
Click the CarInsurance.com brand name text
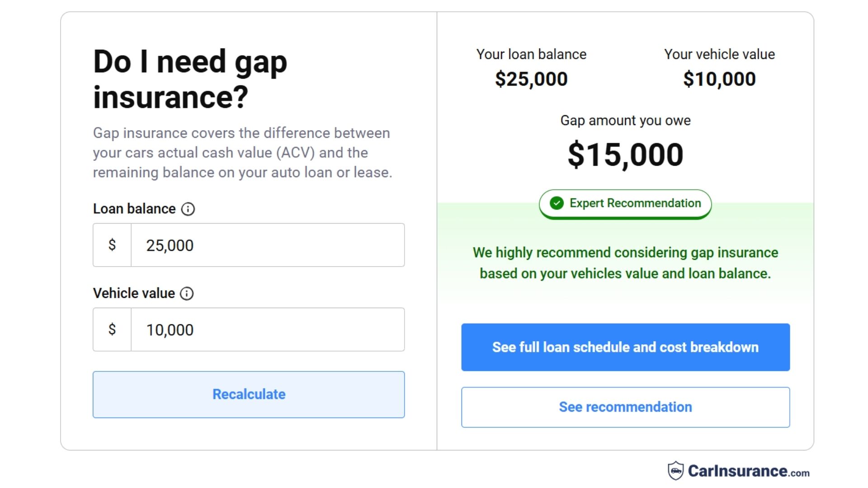pos(749,471)
